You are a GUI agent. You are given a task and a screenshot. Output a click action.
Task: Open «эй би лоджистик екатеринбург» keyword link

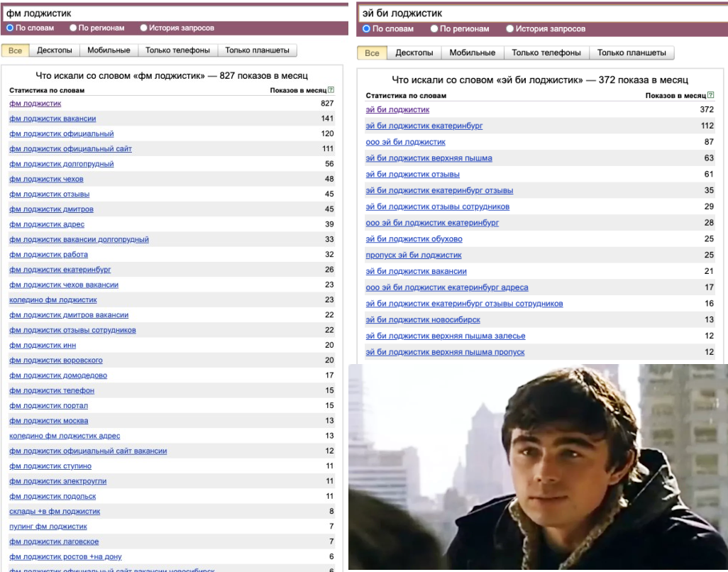(424, 126)
